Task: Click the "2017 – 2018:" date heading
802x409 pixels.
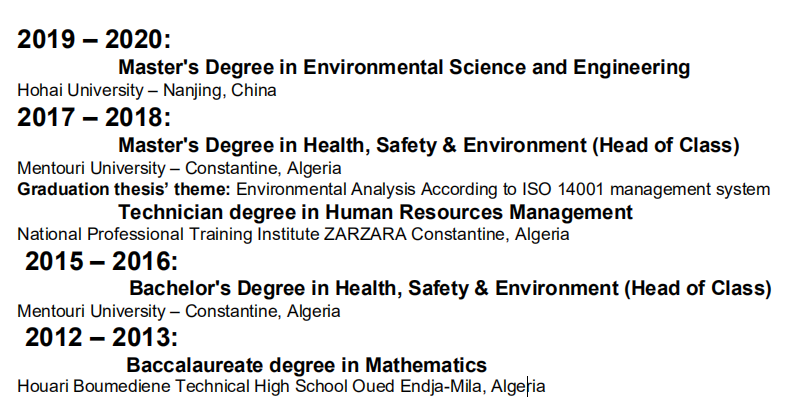Action: click(x=94, y=117)
